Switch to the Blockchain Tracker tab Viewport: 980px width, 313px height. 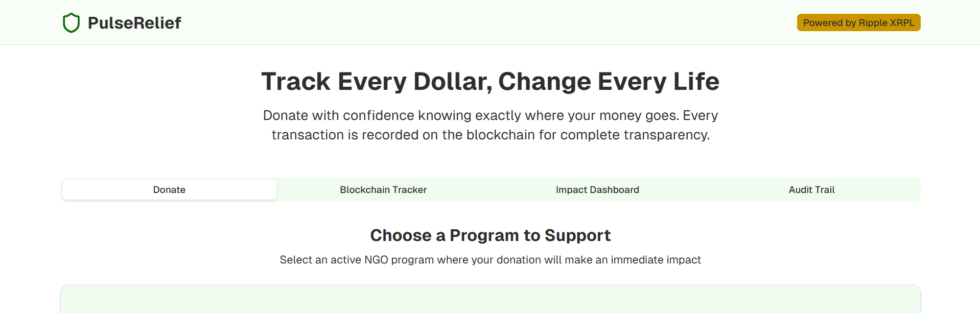coord(383,190)
